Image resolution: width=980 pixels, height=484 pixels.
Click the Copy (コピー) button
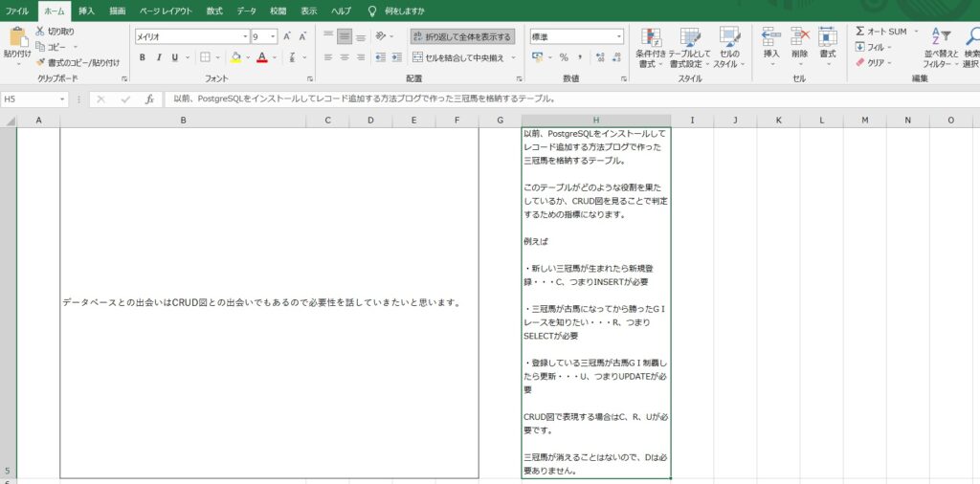pos(53,47)
